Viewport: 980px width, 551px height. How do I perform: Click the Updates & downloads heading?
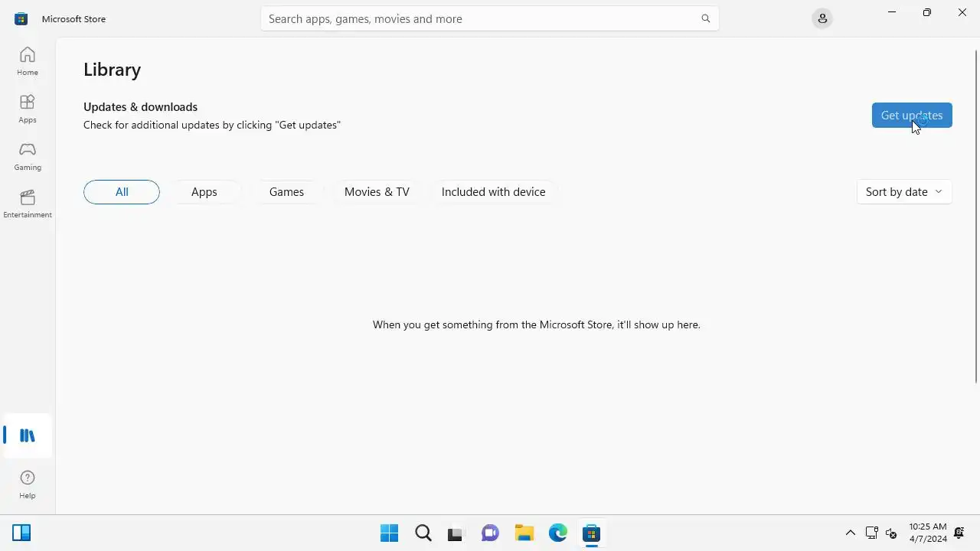141,107
